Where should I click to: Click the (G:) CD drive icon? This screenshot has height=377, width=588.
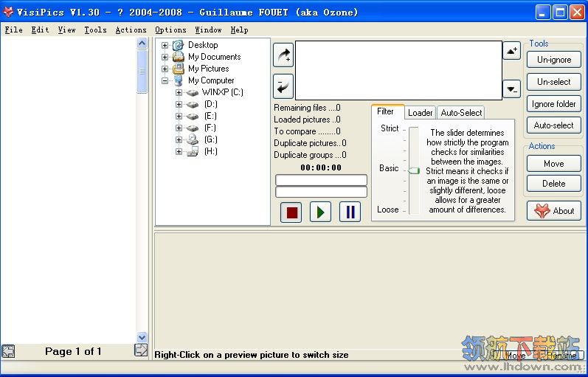tap(193, 139)
